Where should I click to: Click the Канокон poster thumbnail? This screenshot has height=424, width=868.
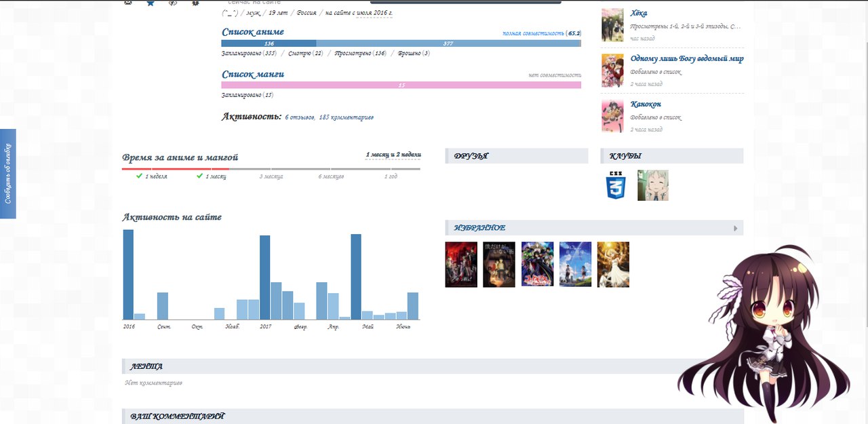tap(612, 116)
